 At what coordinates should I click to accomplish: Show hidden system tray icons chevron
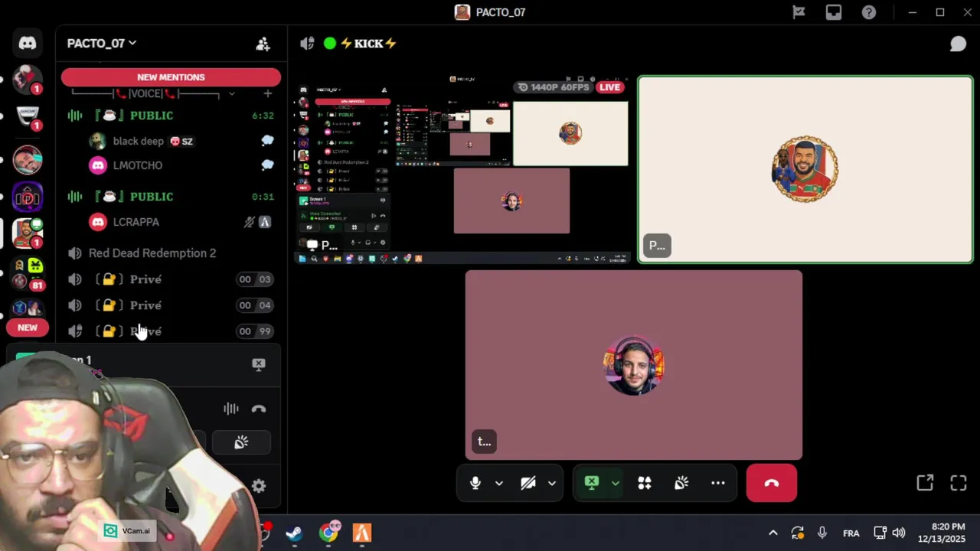(x=773, y=533)
